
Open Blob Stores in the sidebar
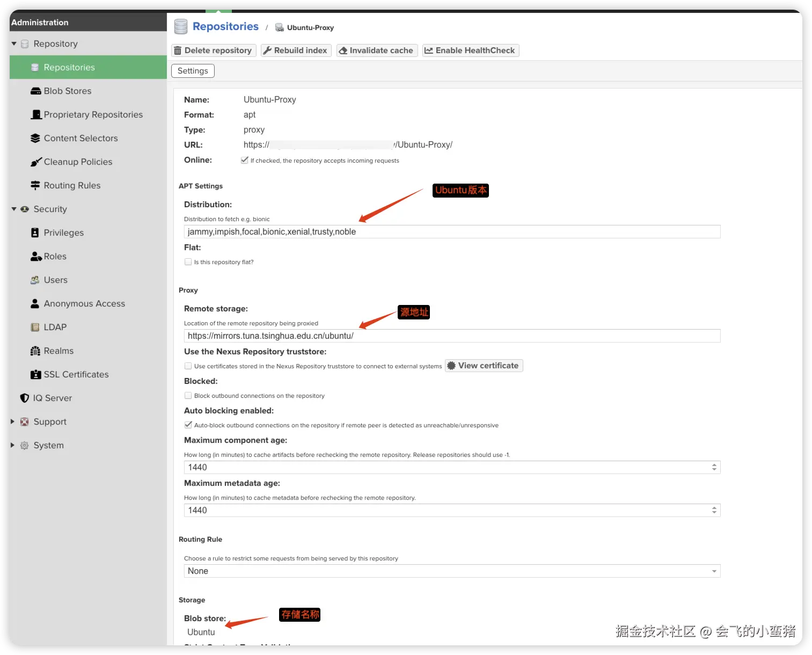88,91
